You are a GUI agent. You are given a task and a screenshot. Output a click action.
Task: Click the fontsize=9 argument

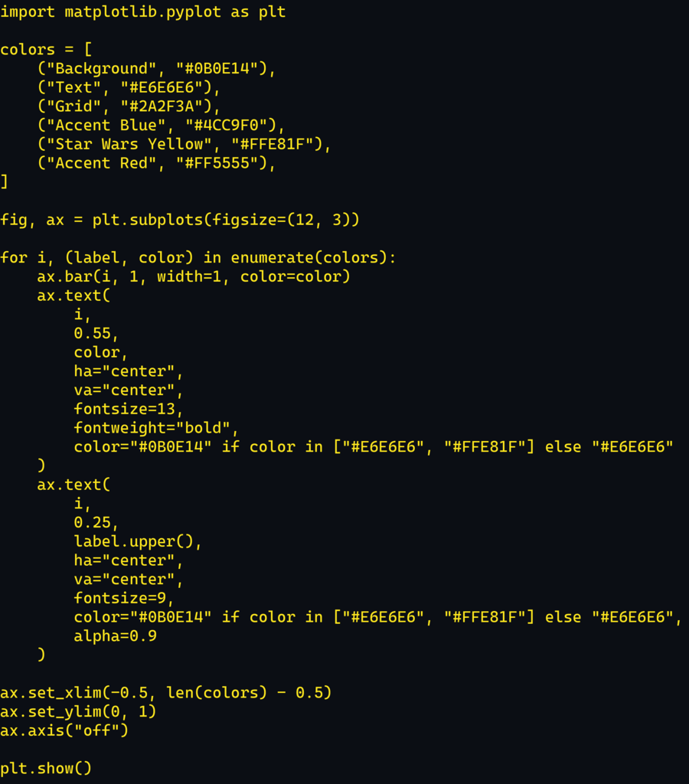[124, 598]
